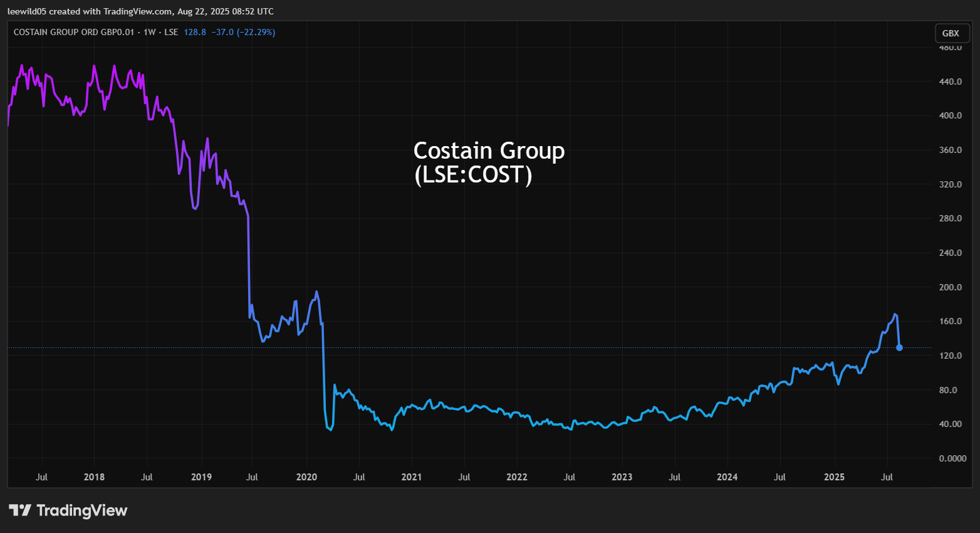Click the 280.0 price axis label

pos(951,218)
